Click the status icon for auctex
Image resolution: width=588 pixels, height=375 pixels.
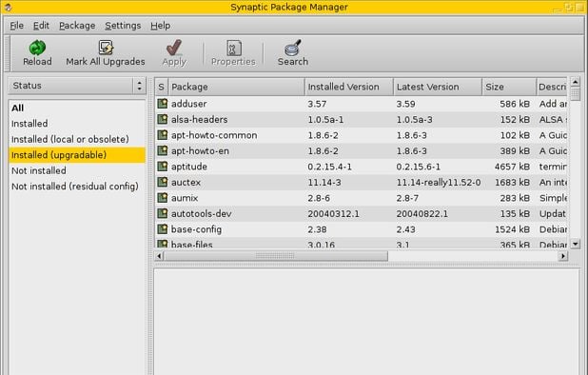[162, 182]
